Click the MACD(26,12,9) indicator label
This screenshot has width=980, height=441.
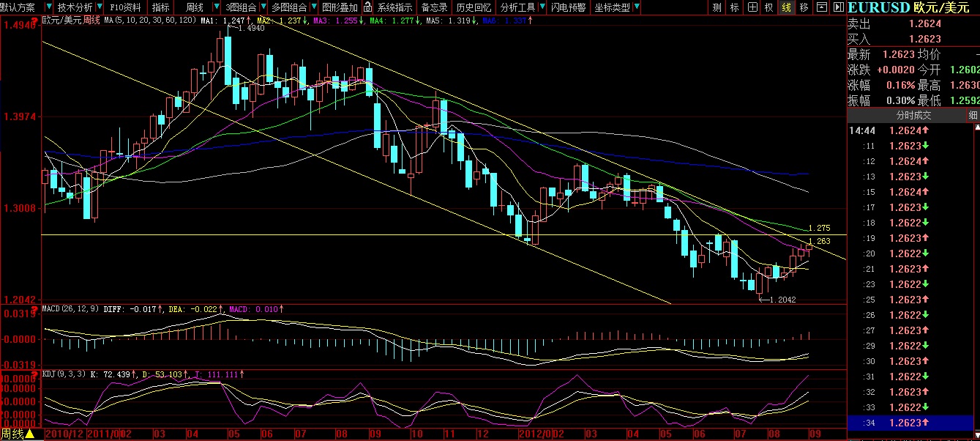click(x=72, y=309)
